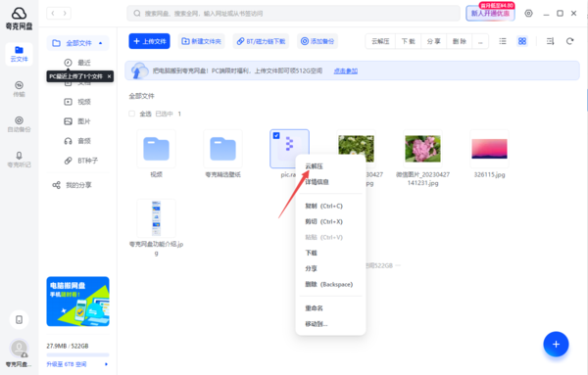Click the 点击参加 promotion link
Screen dimensions: 588x375
(x=345, y=70)
